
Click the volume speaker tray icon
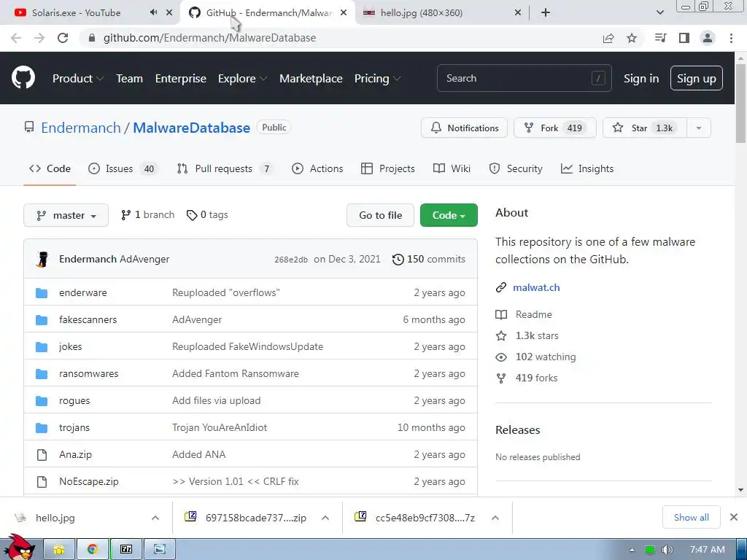point(667,550)
